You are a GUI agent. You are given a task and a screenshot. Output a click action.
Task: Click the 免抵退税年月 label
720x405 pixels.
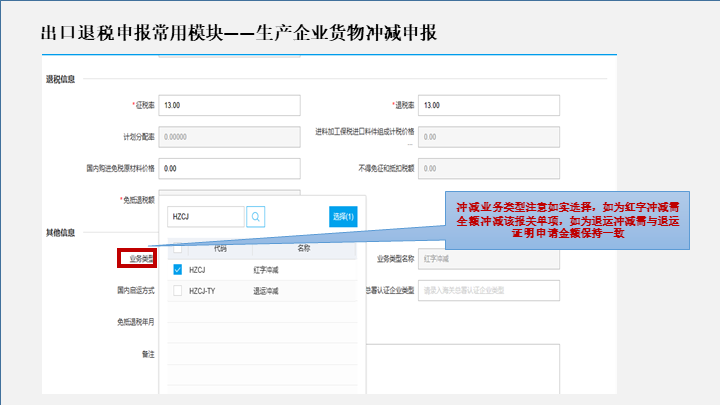[x=136, y=322]
